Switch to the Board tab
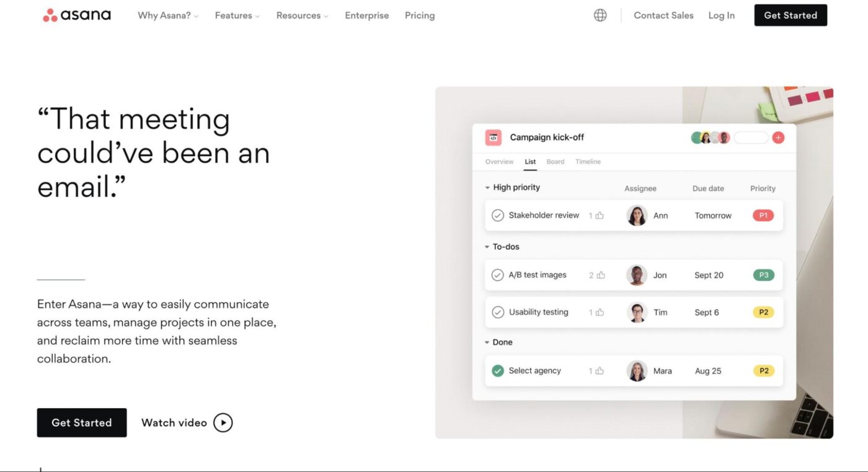The width and height of the screenshot is (868, 472). 555,162
